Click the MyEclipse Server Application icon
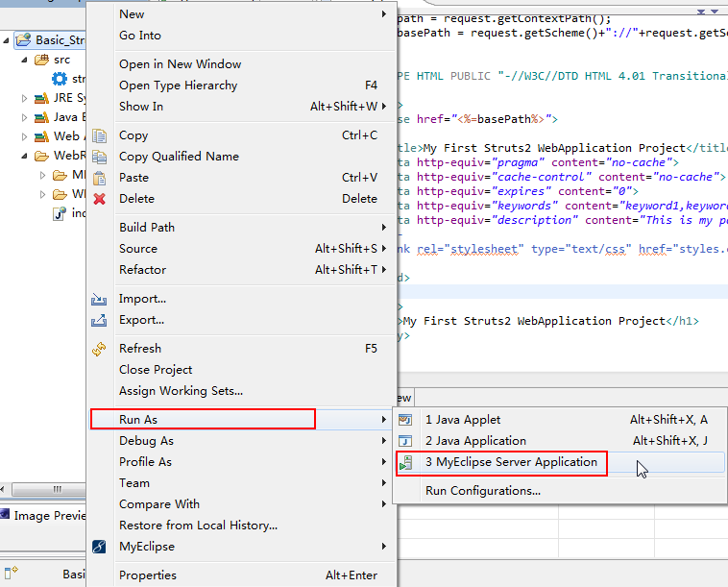The width and height of the screenshot is (728, 587). click(x=405, y=462)
